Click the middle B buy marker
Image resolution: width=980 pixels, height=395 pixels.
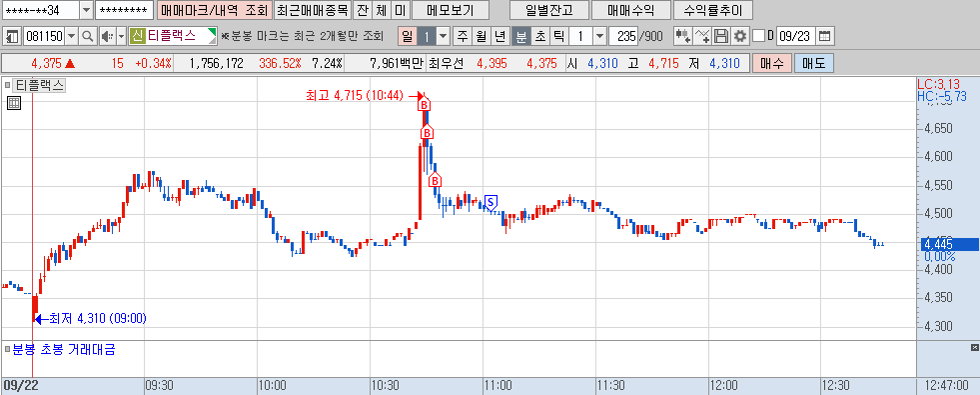[427, 132]
